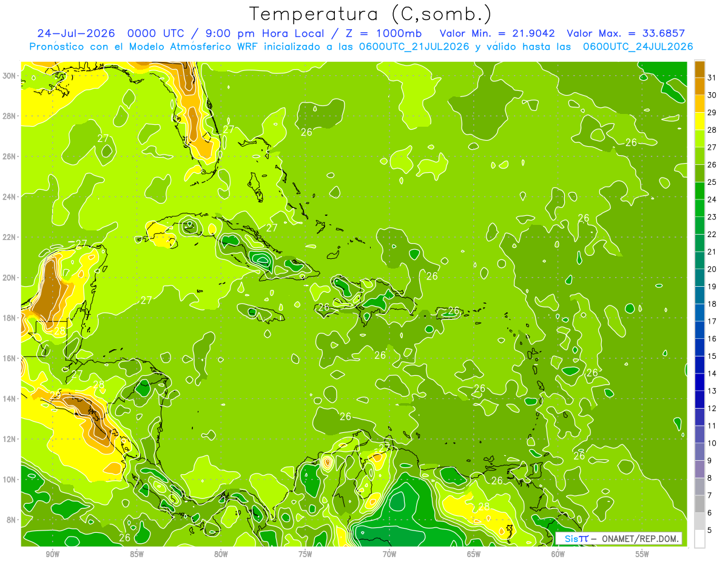This screenshot has height=562, width=728.
Task: Select "Valor Min. = 21.9042" text
Action: click(497, 33)
